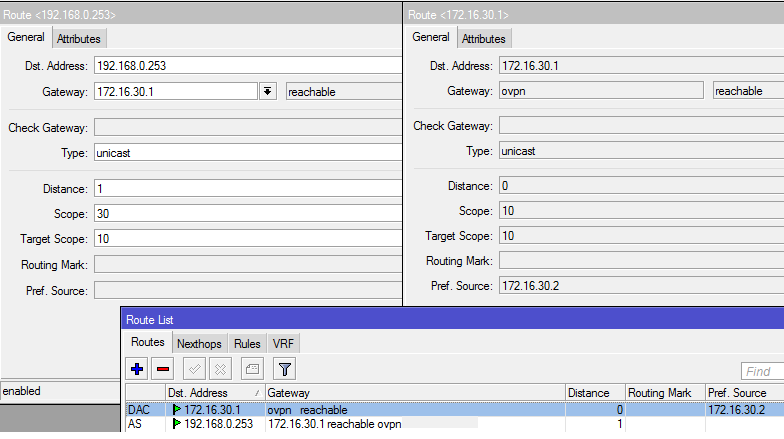Open Attributes tab in 172.16.30.1 route
The width and height of the screenshot is (784, 439).
483,39
